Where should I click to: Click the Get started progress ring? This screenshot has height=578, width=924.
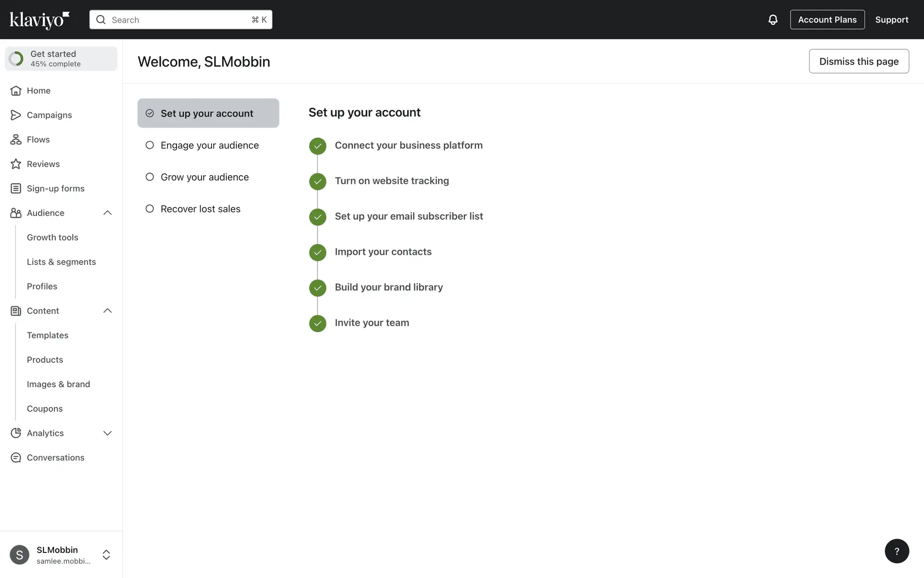16,59
